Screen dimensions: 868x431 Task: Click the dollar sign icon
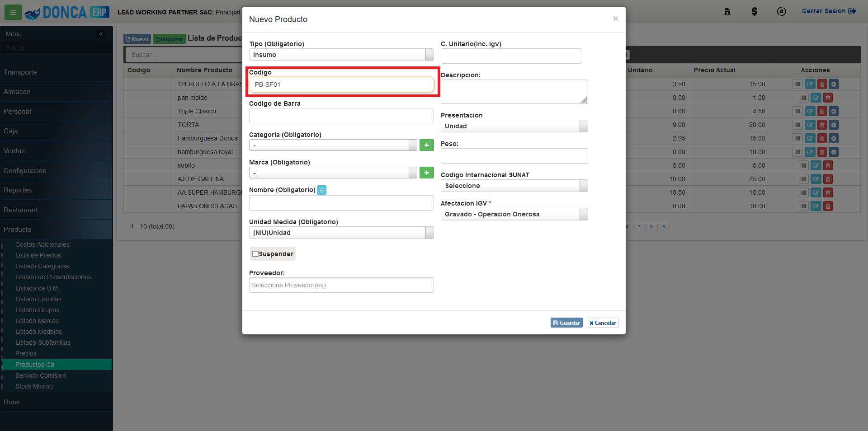click(754, 11)
